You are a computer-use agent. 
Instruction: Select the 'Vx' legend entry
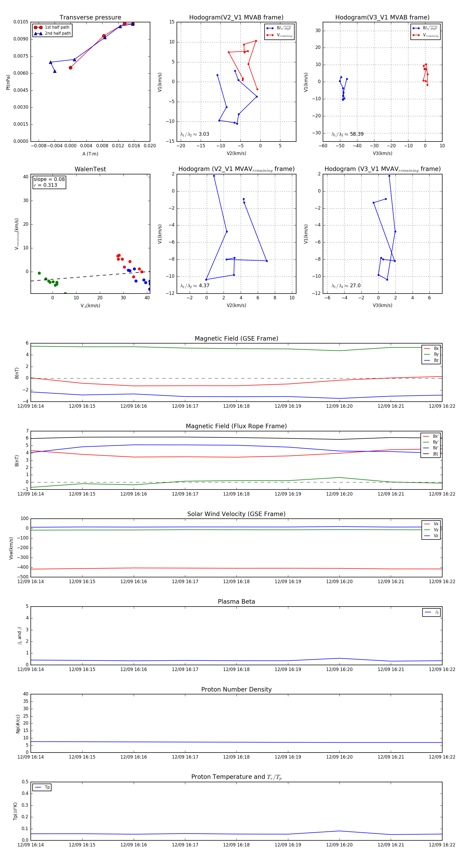(431, 524)
